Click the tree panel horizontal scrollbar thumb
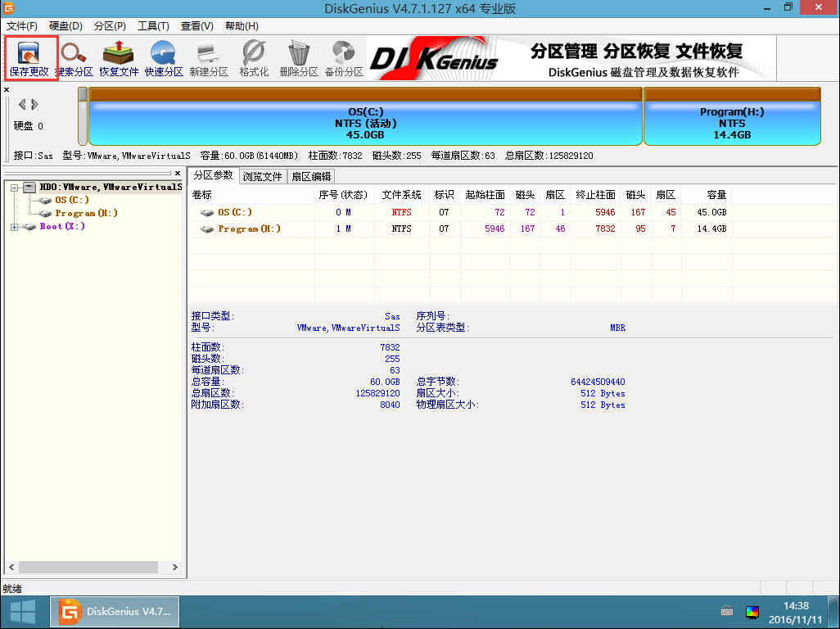This screenshot has height=629, width=840. (88, 567)
